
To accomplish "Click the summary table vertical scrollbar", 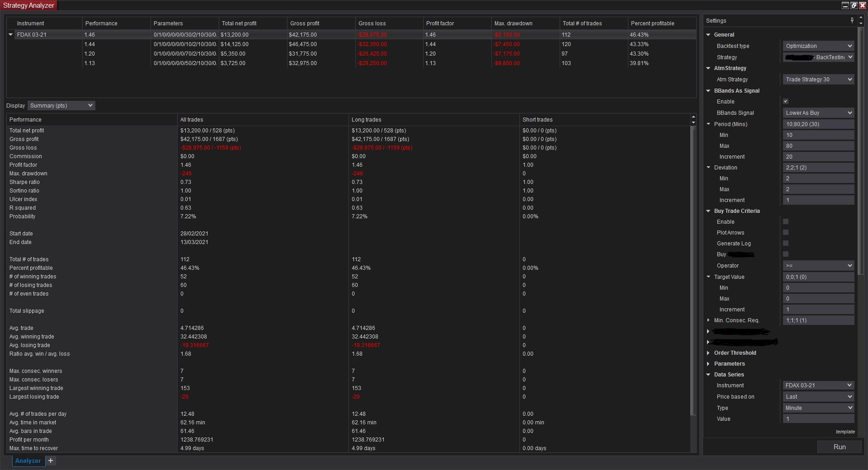I will 693,271.
